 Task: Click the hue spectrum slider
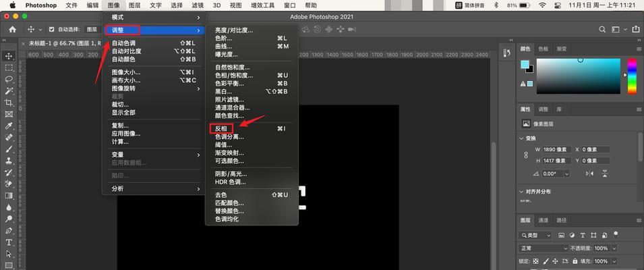pos(632,76)
